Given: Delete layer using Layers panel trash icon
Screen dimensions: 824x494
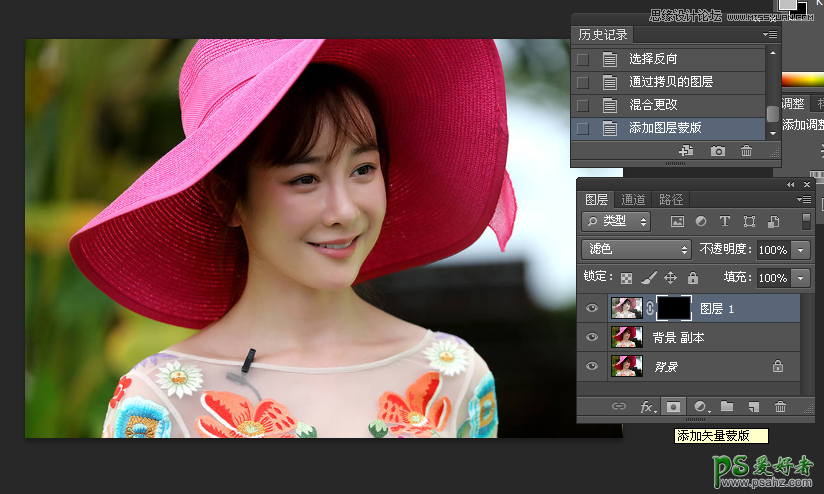Looking at the screenshot, I should coord(780,407).
